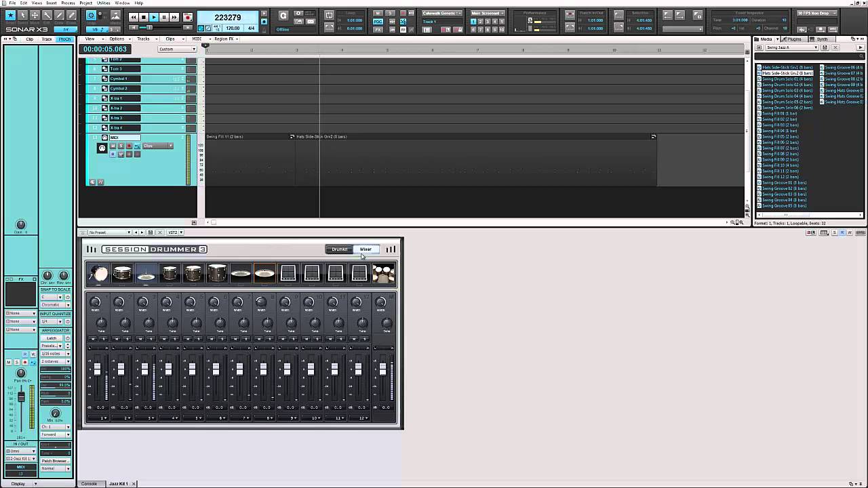Click the Hats Side-Stick Grv2 clip
Screen dimensions: 868x488
click(x=473, y=160)
